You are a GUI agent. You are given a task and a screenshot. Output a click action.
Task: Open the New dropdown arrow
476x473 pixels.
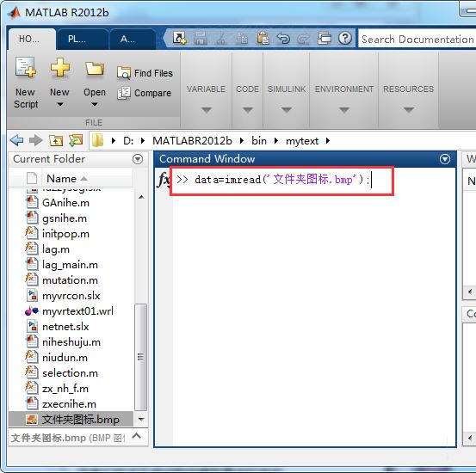[60, 104]
